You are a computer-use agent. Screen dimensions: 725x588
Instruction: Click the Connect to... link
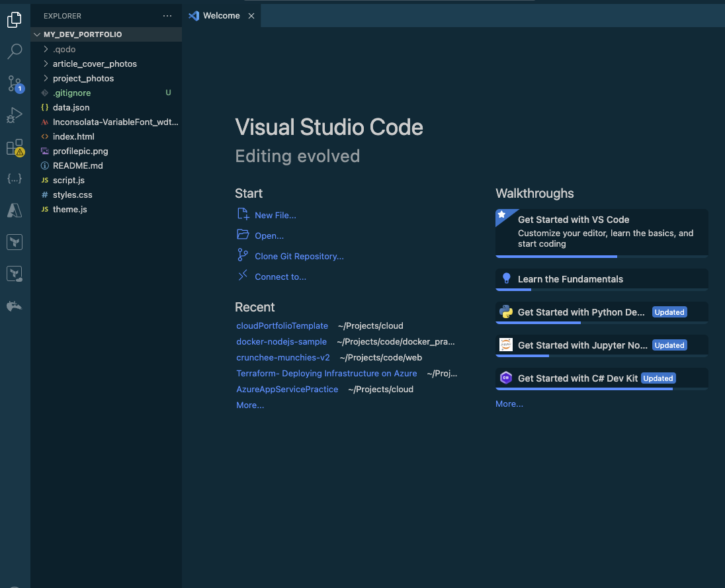click(x=280, y=277)
